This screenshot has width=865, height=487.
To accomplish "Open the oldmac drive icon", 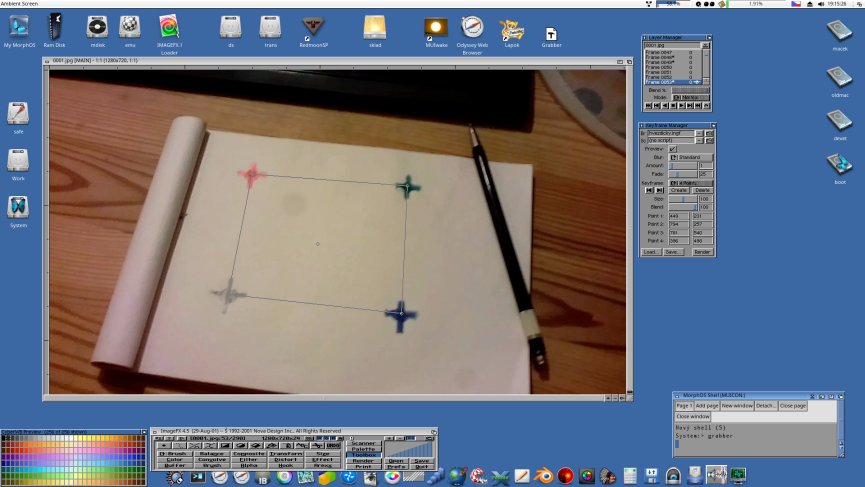I will pos(839,78).
